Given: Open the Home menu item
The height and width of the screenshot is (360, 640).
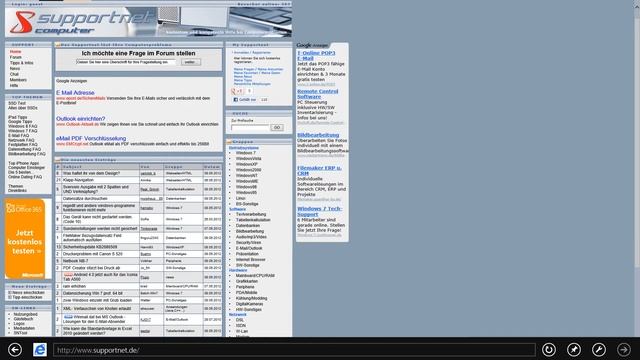Looking at the screenshot, I should (x=16, y=52).
